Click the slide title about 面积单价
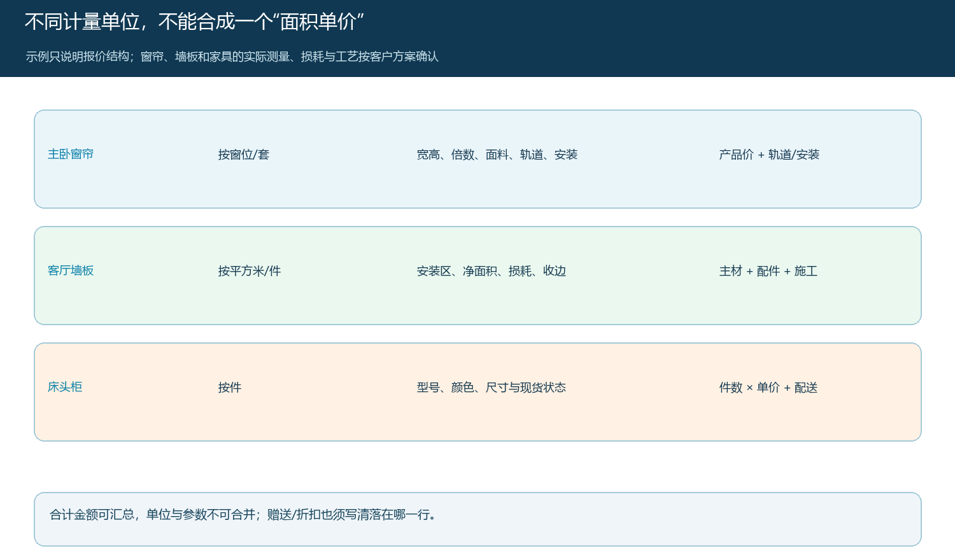Viewport: 955px width, 560px height. pos(194,22)
